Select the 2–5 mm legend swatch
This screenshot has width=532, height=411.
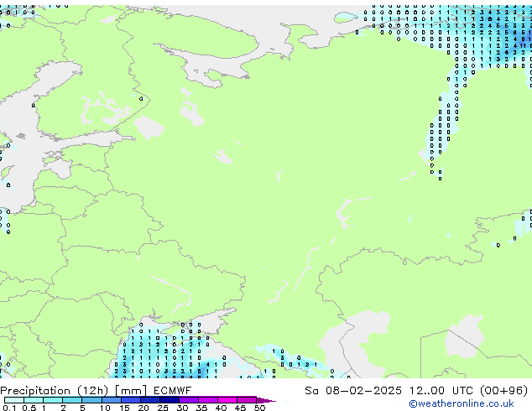(x=72, y=400)
